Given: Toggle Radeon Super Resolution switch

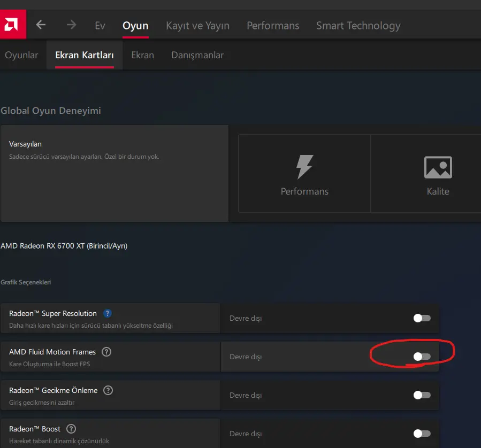Looking at the screenshot, I should pos(422,318).
